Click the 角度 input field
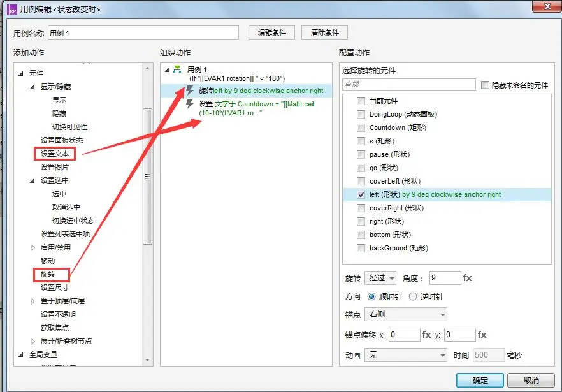The width and height of the screenshot is (562, 392). click(445, 278)
